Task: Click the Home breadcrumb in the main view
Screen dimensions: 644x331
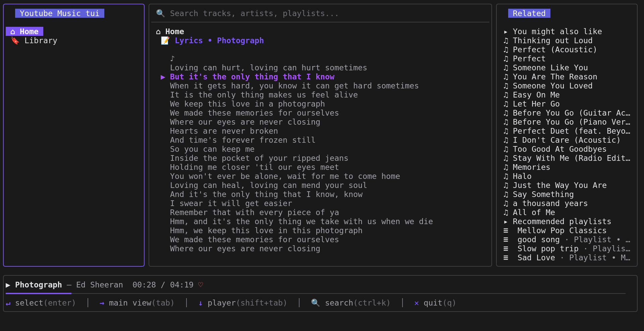Action: pyautogui.click(x=170, y=31)
